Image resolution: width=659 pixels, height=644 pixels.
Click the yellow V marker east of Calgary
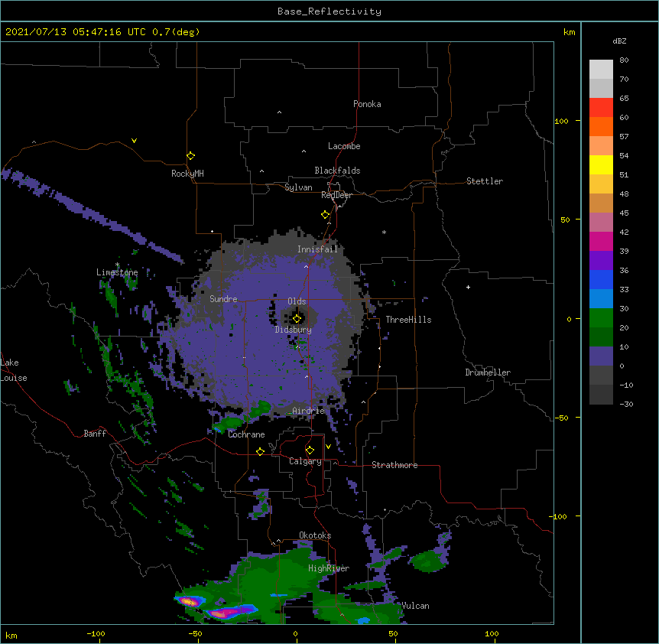click(x=328, y=447)
